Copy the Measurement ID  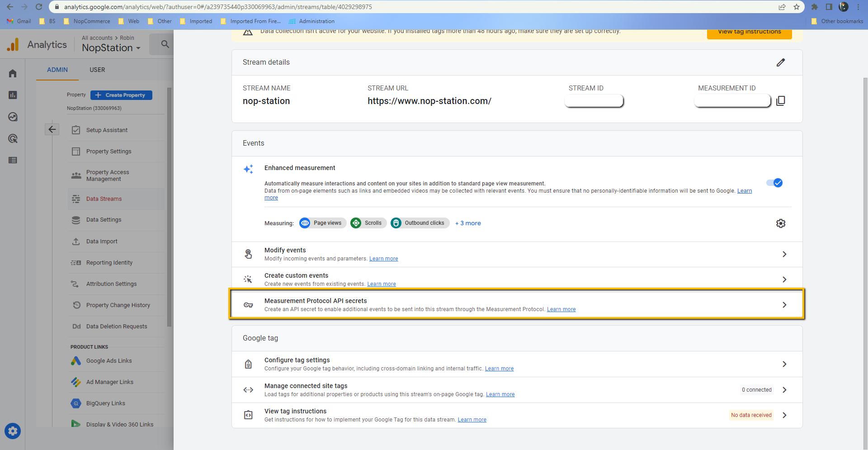coord(781,101)
